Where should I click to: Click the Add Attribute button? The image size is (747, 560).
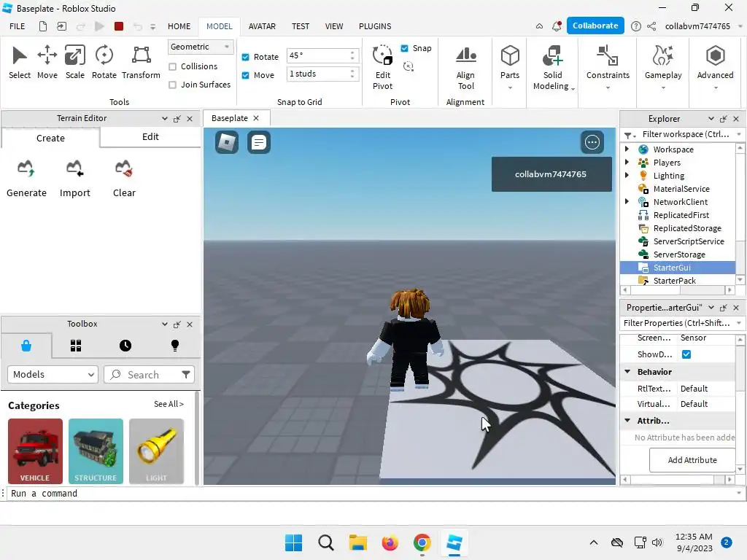click(692, 460)
